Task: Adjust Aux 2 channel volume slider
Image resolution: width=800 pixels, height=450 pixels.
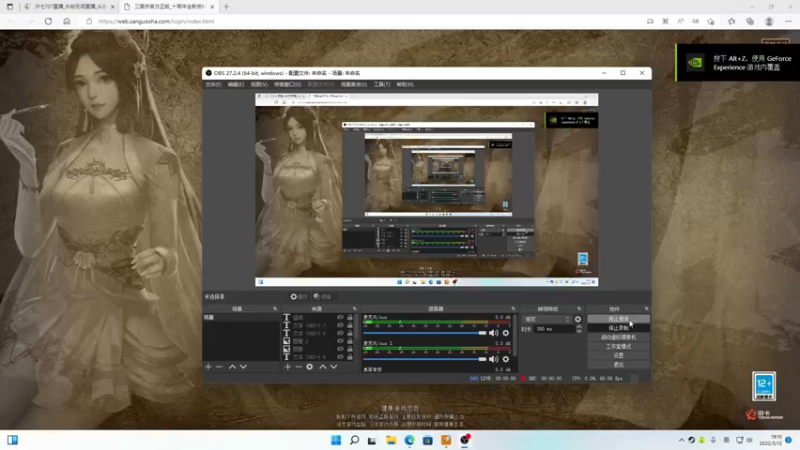Action: 424,359
